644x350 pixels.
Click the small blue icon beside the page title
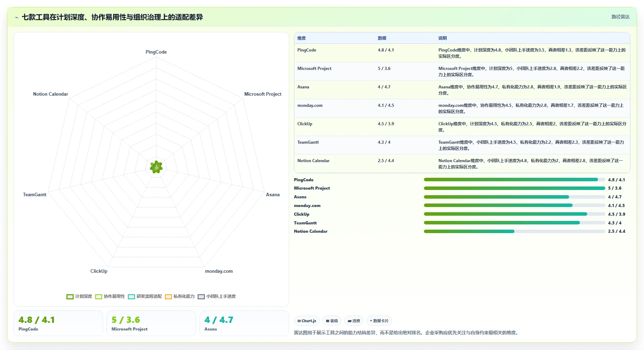point(16,17)
